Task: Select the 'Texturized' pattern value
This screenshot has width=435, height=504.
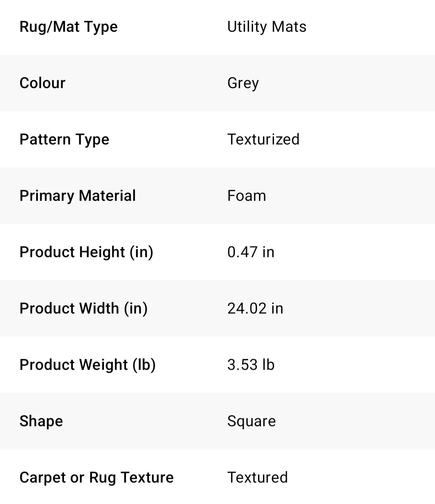Action: tap(263, 140)
